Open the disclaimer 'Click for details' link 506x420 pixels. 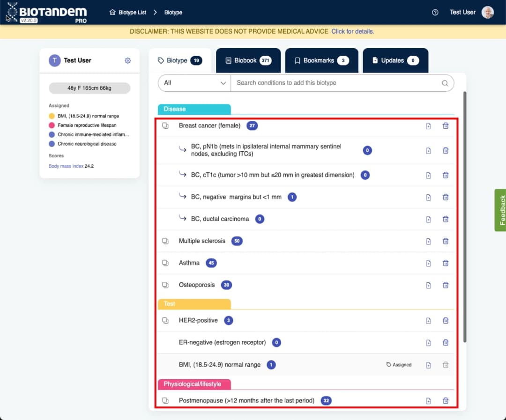click(x=352, y=31)
